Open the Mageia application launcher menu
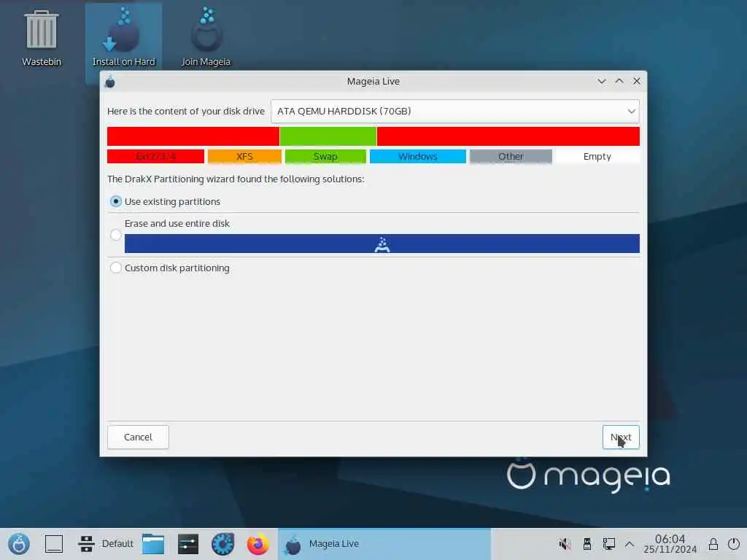The image size is (747, 560). [19, 544]
